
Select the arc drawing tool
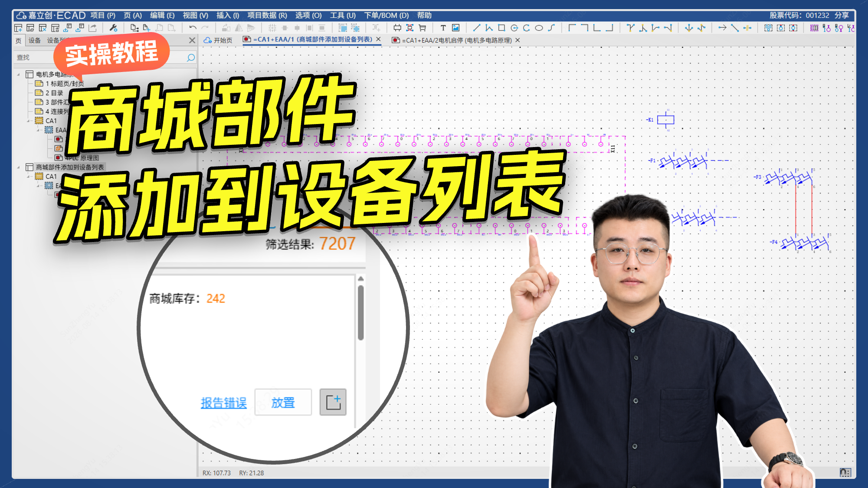[x=526, y=28]
